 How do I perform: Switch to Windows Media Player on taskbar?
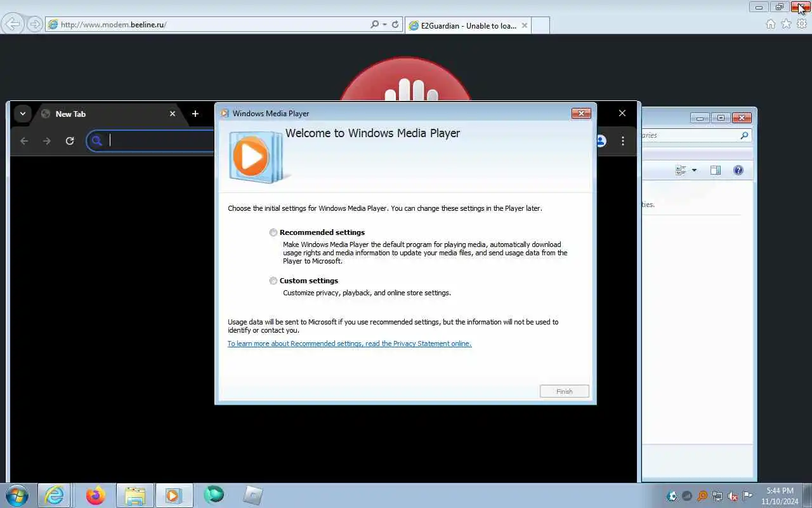point(173,495)
